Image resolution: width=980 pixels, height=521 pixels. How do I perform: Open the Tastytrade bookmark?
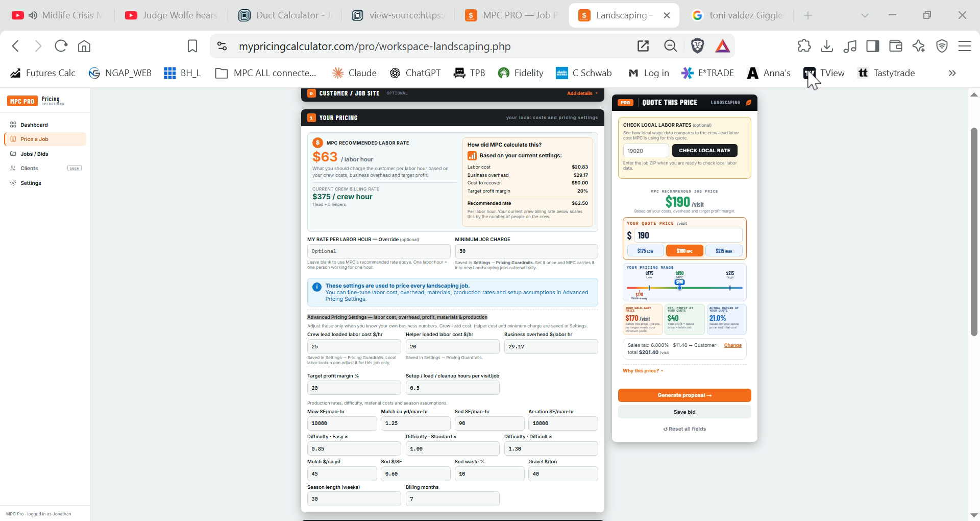[886, 73]
